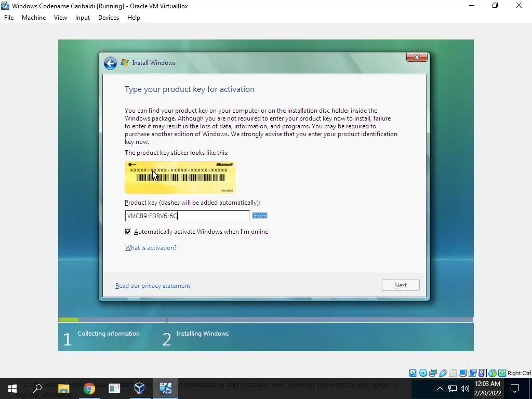The image size is (532, 399).
Task: Open the Input menu
Action: click(x=83, y=18)
